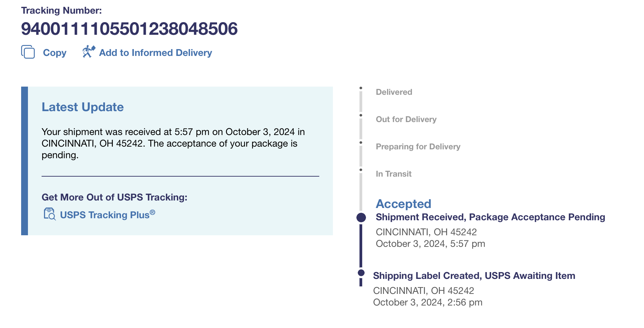
Task: Click the October 3, 2024, 2:56 pm timestamp
Action: [x=428, y=302]
